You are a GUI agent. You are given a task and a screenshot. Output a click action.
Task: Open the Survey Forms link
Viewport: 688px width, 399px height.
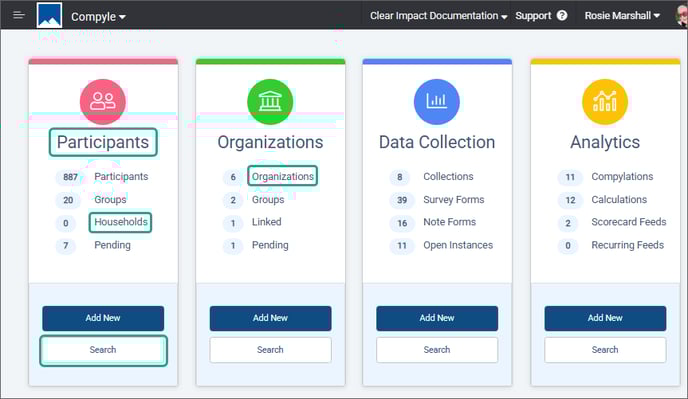point(454,199)
